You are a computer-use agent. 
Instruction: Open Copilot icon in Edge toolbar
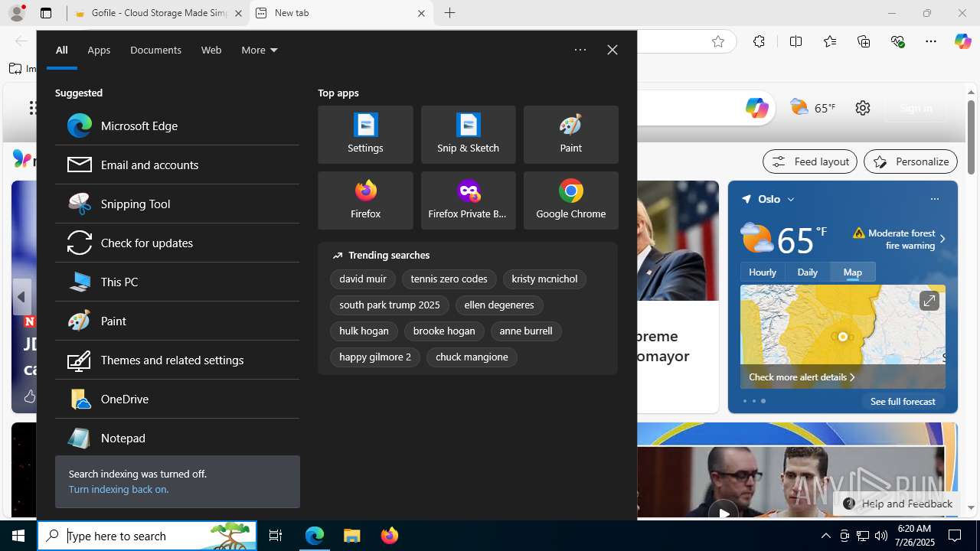coord(963,41)
